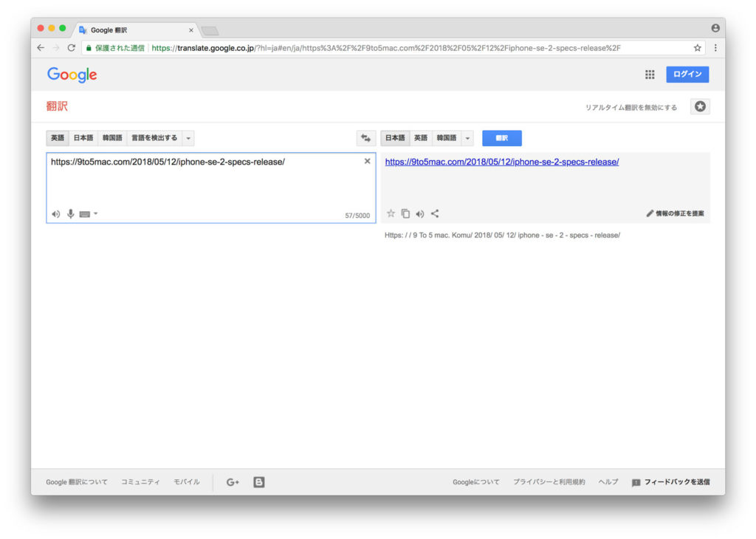This screenshot has height=539, width=756.
Task: Click the blue 翻訳 translate button
Action: click(x=502, y=138)
